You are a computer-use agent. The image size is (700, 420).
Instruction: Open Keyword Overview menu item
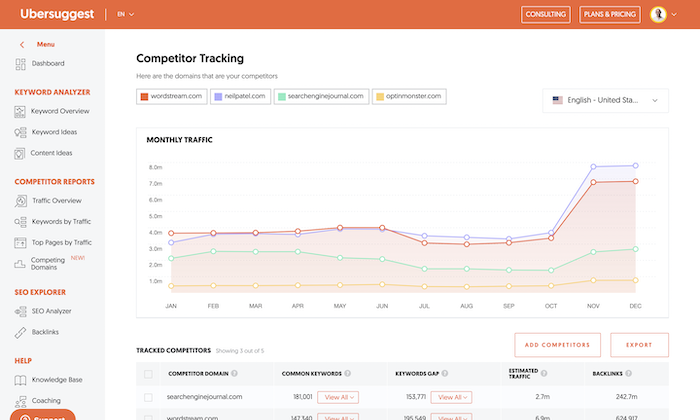[x=60, y=111]
